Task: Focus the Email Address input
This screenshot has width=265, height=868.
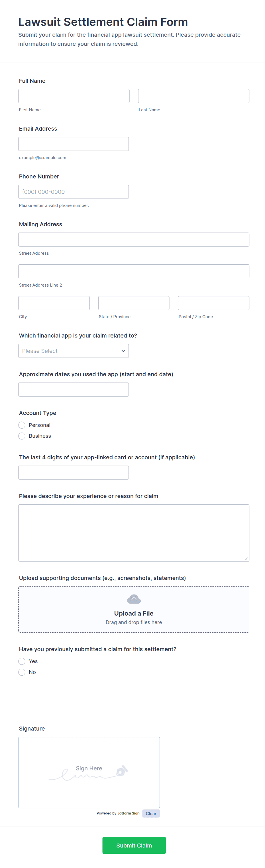Action: (74, 144)
